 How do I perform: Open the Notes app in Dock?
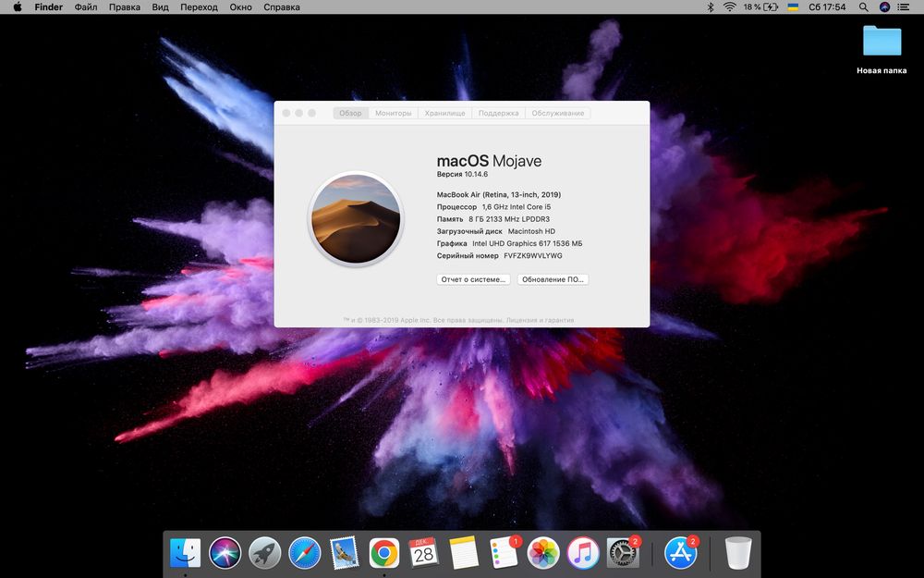[x=463, y=553]
